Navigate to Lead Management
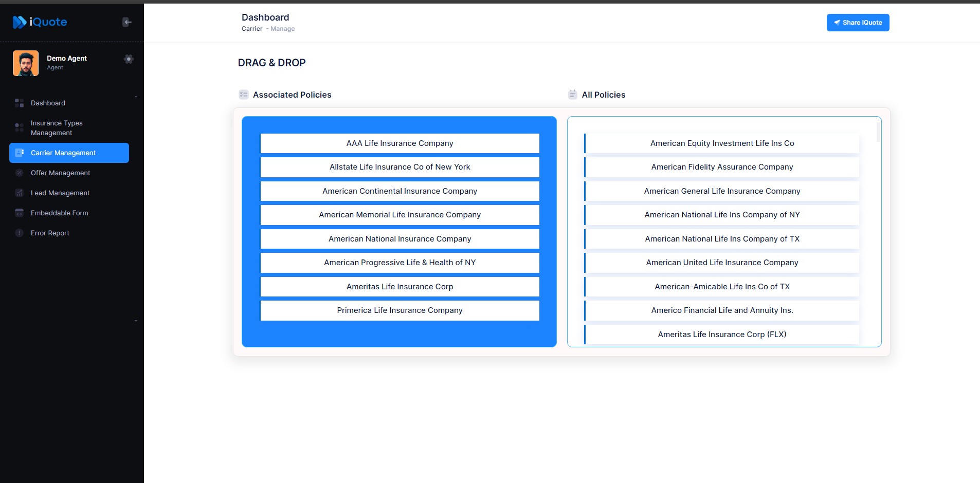The width and height of the screenshot is (980, 483). pyautogui.click(x=69, y=193)
